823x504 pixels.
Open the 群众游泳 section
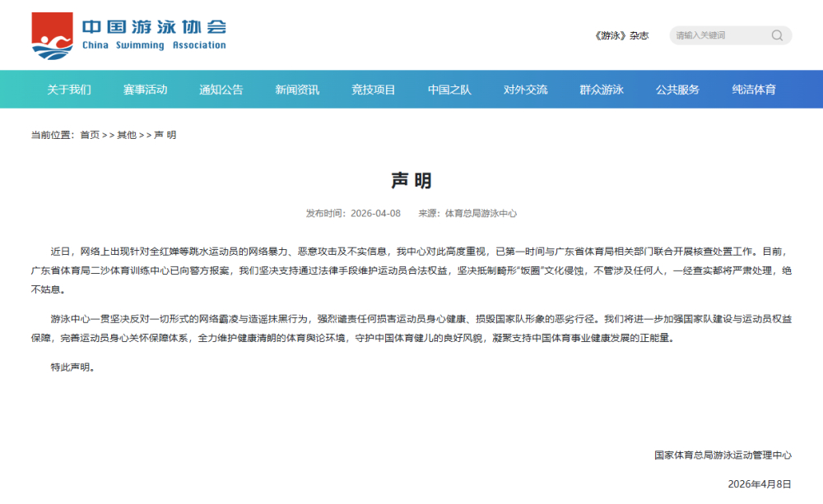602,90
